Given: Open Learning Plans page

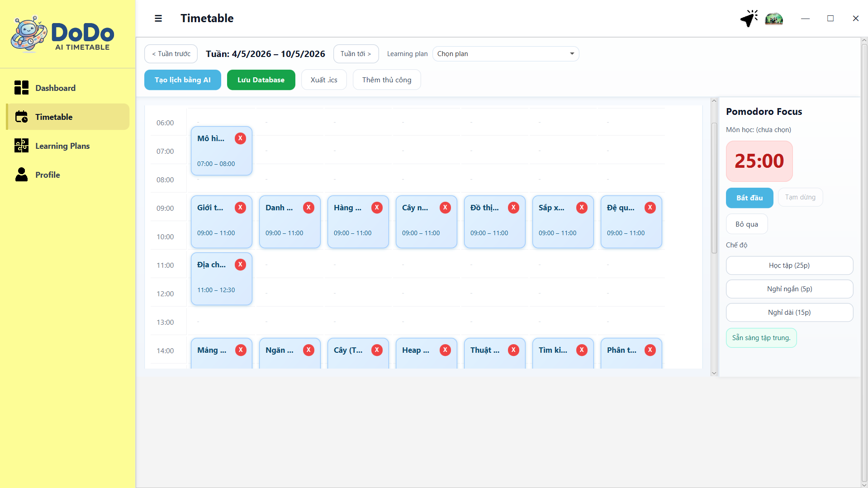Looking at the screenshot, I should coord(67,146).
